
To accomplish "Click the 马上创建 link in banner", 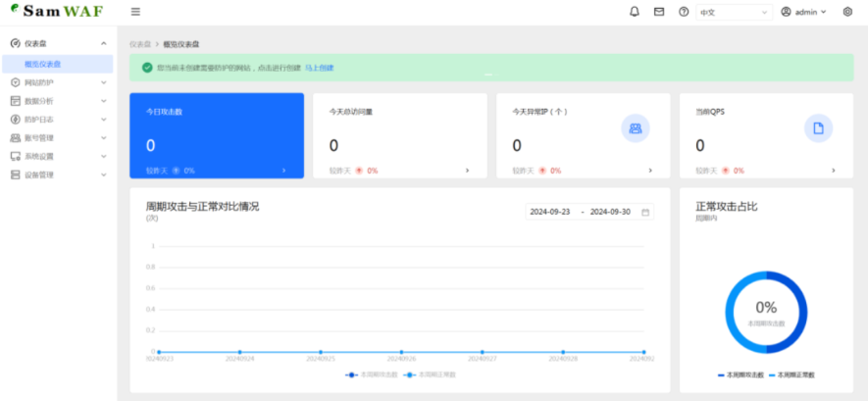I will tap(320, 68).
